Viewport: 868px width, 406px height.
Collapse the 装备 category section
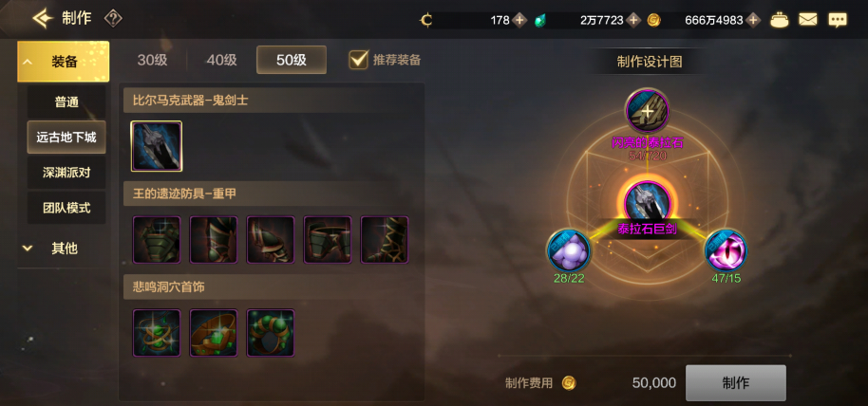point(63,62)
